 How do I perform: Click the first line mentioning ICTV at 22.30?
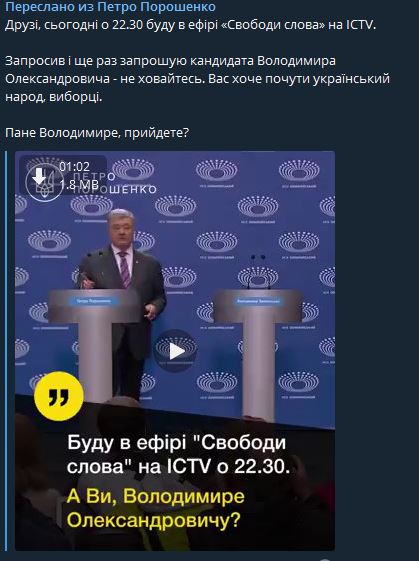click(x=191, y=25)
